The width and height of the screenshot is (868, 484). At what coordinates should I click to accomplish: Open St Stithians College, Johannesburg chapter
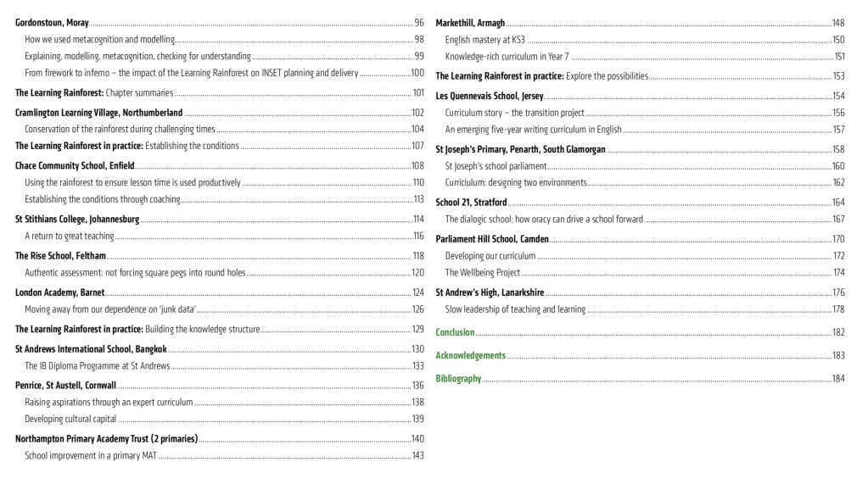77,219
